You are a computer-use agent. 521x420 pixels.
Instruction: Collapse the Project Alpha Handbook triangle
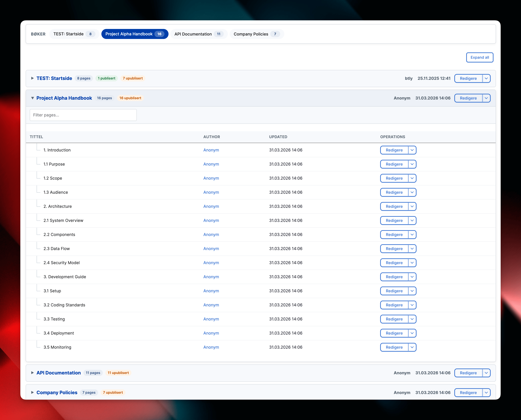32,98
